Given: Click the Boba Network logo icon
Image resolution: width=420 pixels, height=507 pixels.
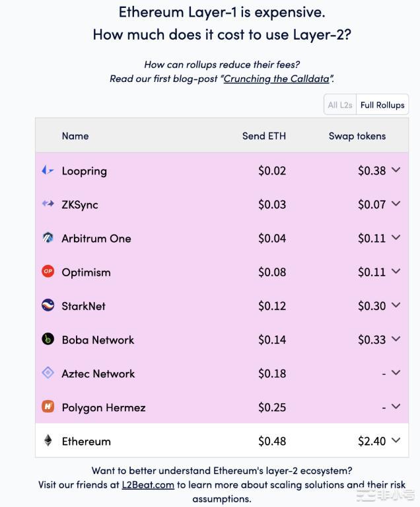Looking at the screenshot, I should click(48, 339).
